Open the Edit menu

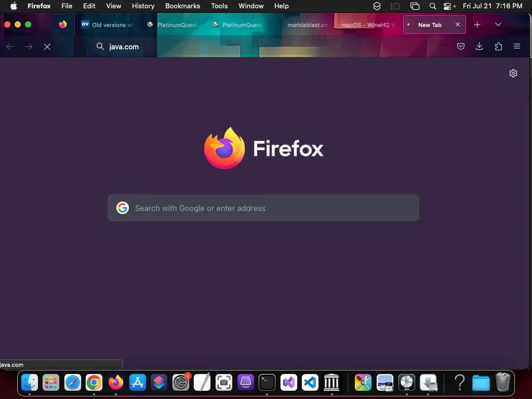click(89, 6)
